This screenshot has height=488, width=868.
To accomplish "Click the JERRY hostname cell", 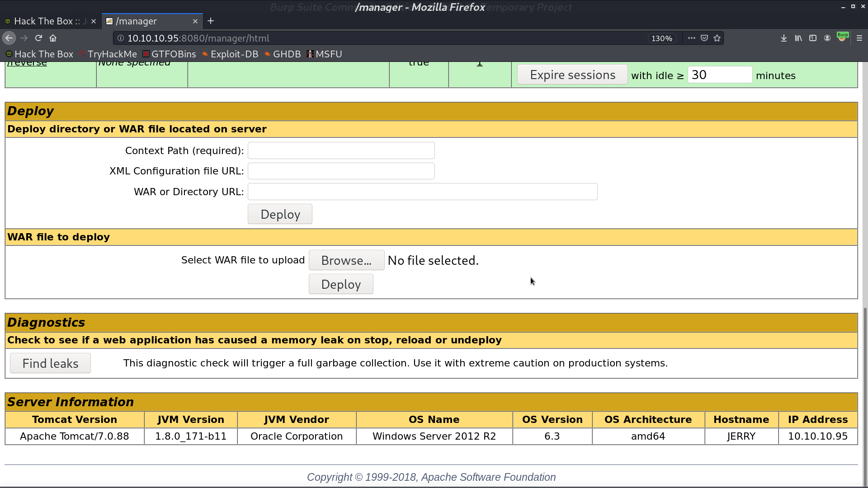I will click(741, 436).
